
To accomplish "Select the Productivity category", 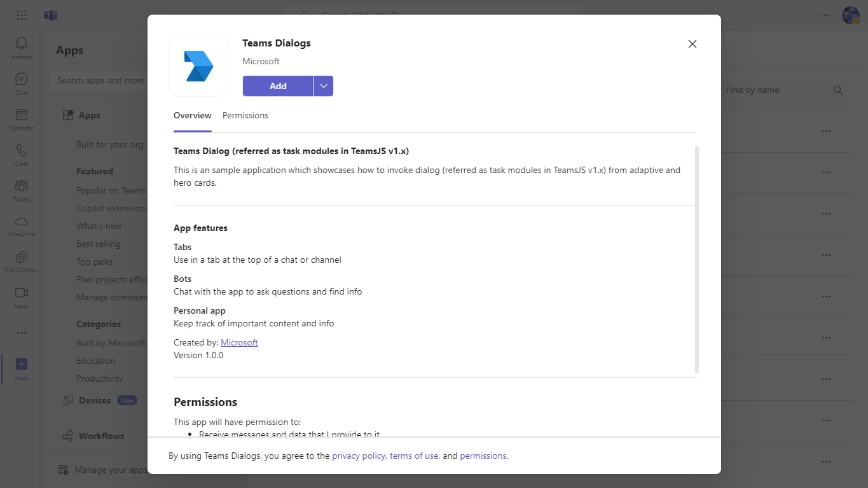I will coord(99,379).
